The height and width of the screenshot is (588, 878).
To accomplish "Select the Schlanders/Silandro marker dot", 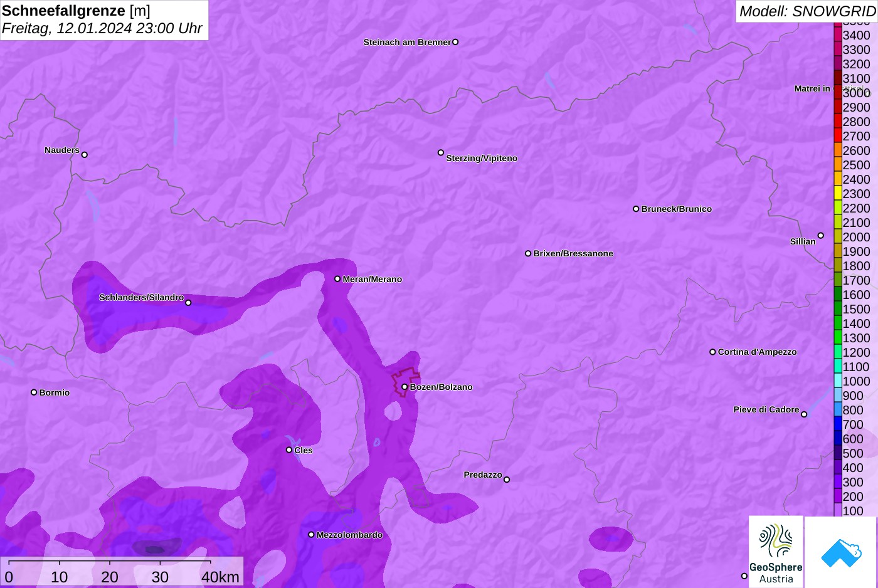I will tap(188, 303).
